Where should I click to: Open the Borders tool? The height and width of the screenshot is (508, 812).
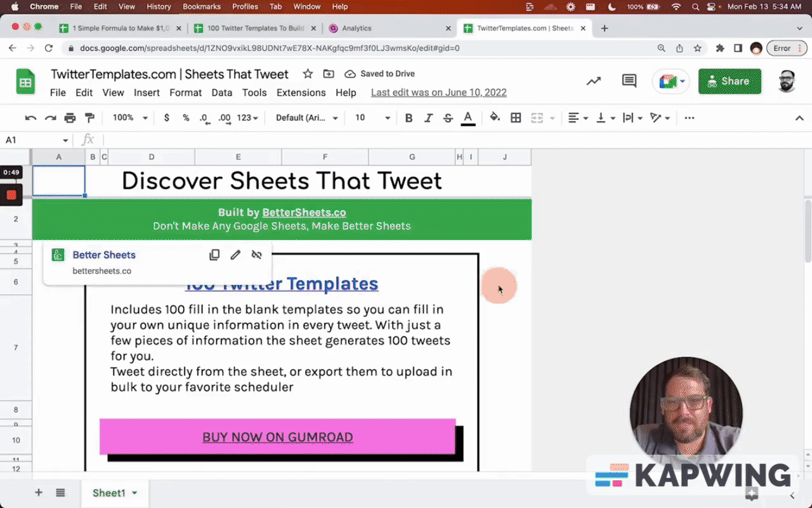(516, 118)
